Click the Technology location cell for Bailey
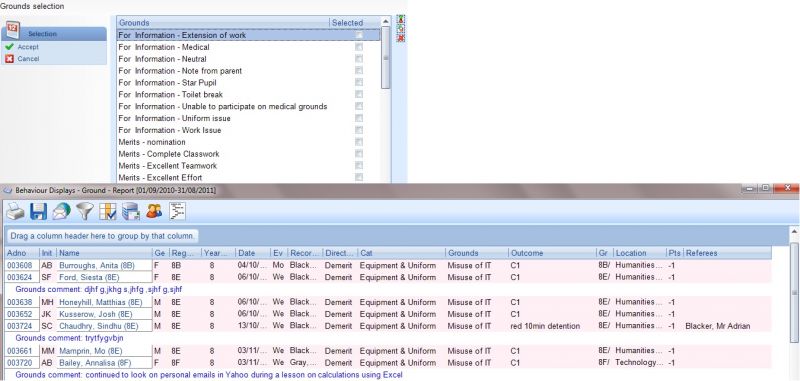Viewport: 800px width, 381px height. (639, 363)
